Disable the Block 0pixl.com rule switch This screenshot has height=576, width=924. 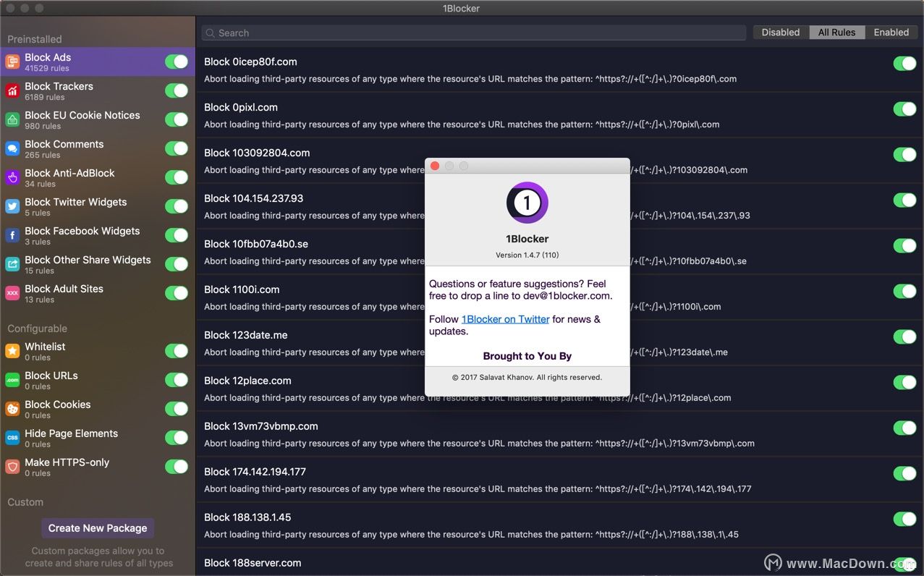pos(904,109)
